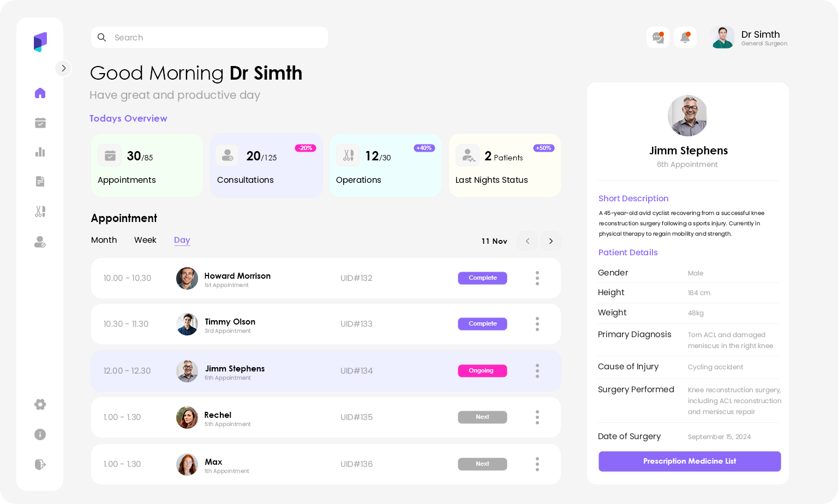Click the Ongoing status for Jimm Stephens
838x504 pixels.
(x=482, y=371)
